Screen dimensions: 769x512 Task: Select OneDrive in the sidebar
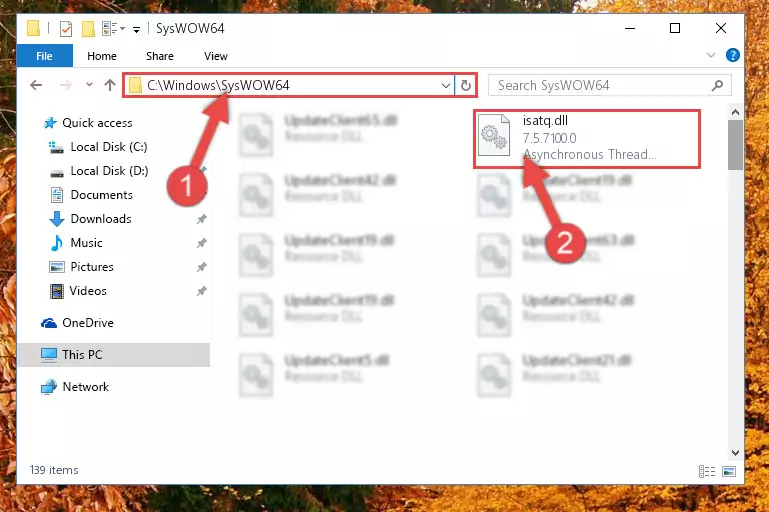click(77, 323)
